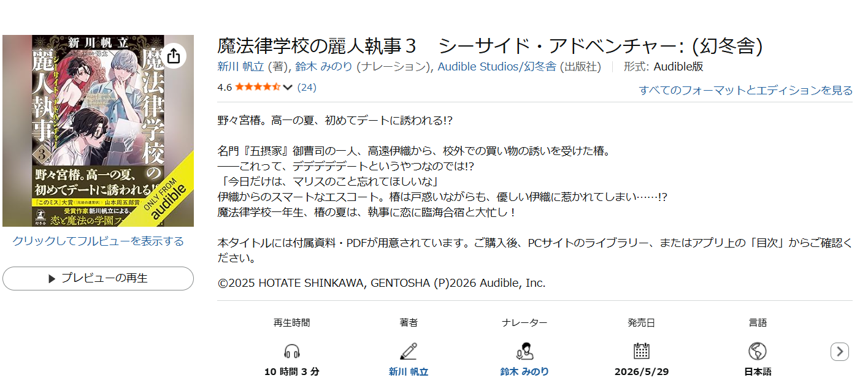This screenshot has height=383, width=868.
Task: Expand the rating breakdown chevron next to the stars
Action: pos(287,88)
